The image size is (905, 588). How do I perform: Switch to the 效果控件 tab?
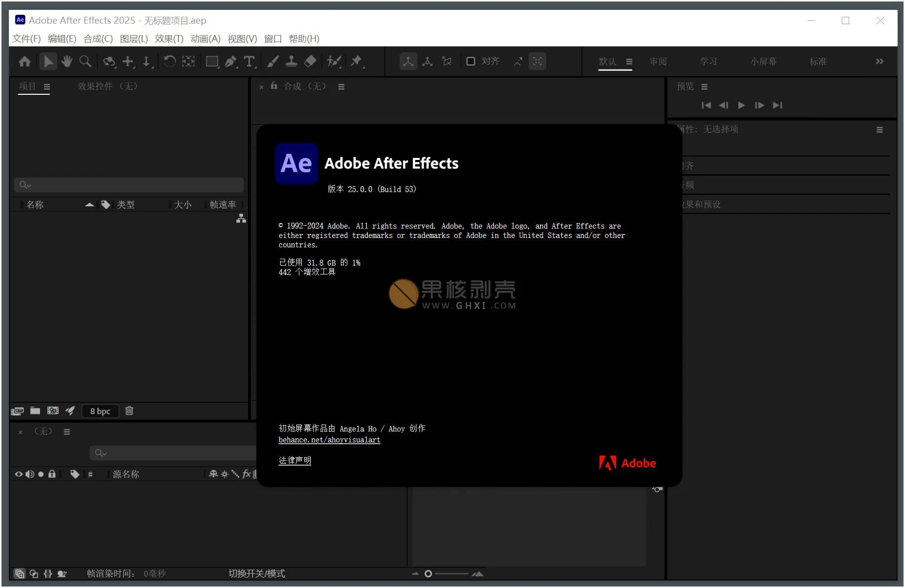click(x=108, y=86)
